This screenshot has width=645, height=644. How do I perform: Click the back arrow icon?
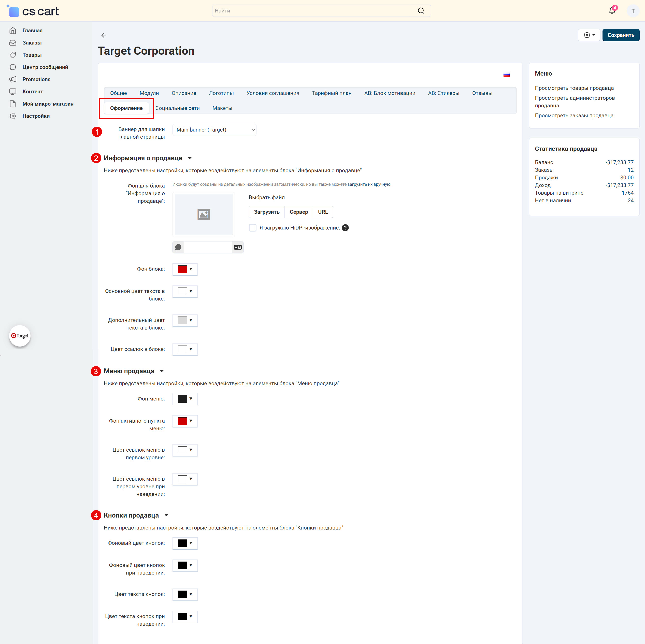pos(104,35)
